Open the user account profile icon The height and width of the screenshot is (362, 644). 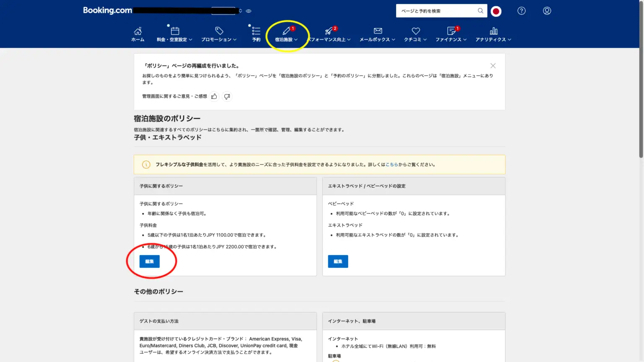pos(547,11)
